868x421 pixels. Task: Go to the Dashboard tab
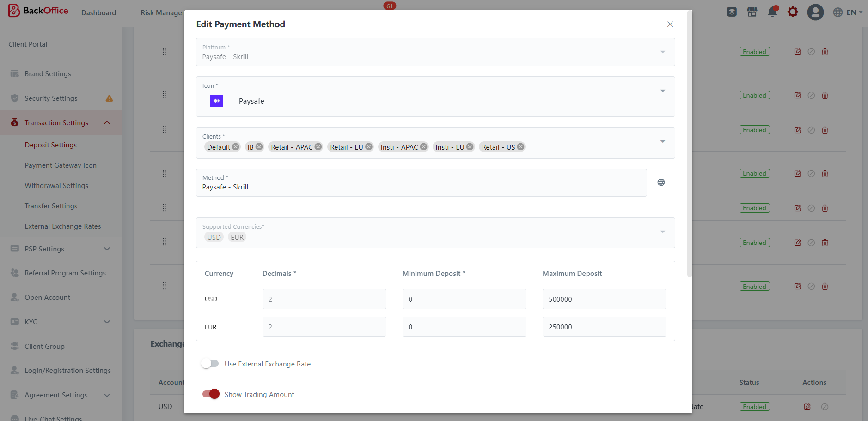click(x=98, y=13)
